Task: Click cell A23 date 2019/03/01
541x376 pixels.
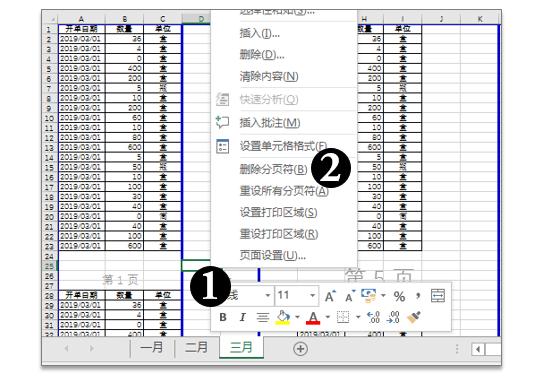Action: click(81, 246)
